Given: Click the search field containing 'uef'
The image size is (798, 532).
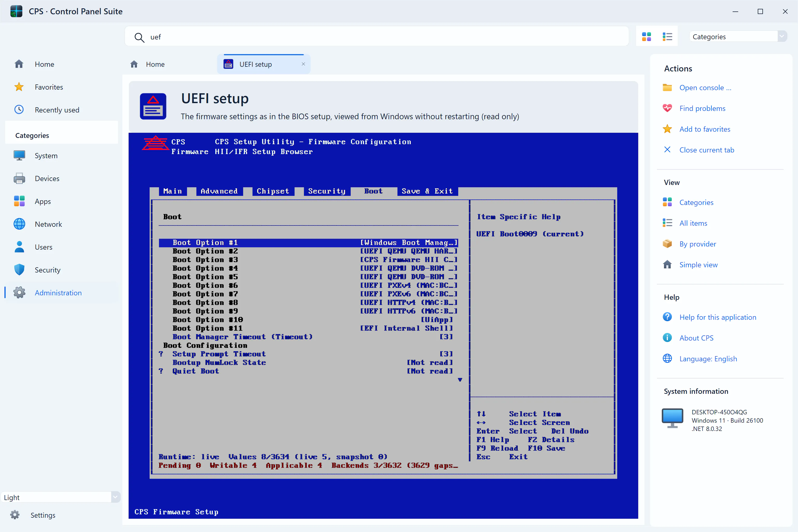Looking at the screenshot, I should click(377, 37).
